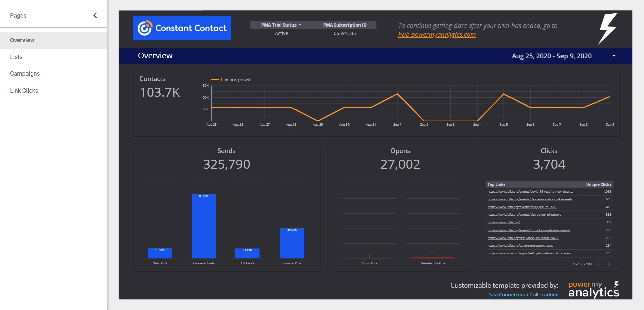
Task: Open the introduction-to-dairy-prod link
Action: [530, 230]
